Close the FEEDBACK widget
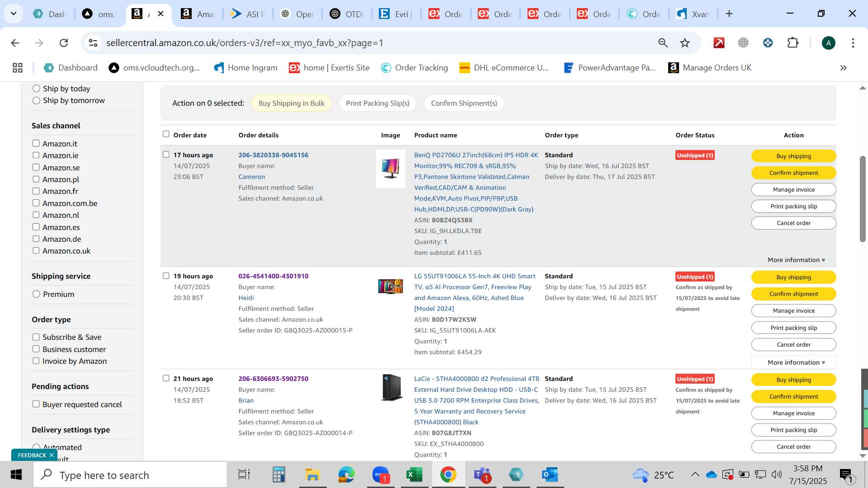 [x=52, y=455]
